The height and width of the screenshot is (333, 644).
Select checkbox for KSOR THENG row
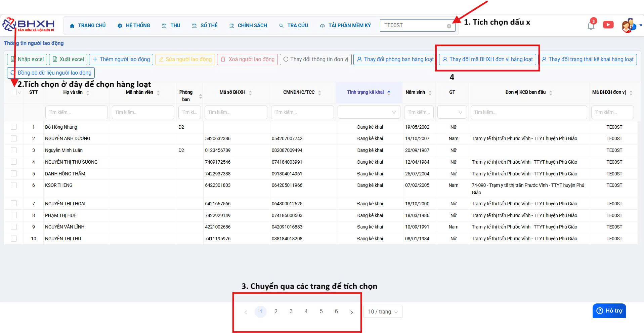coord(14,185)
